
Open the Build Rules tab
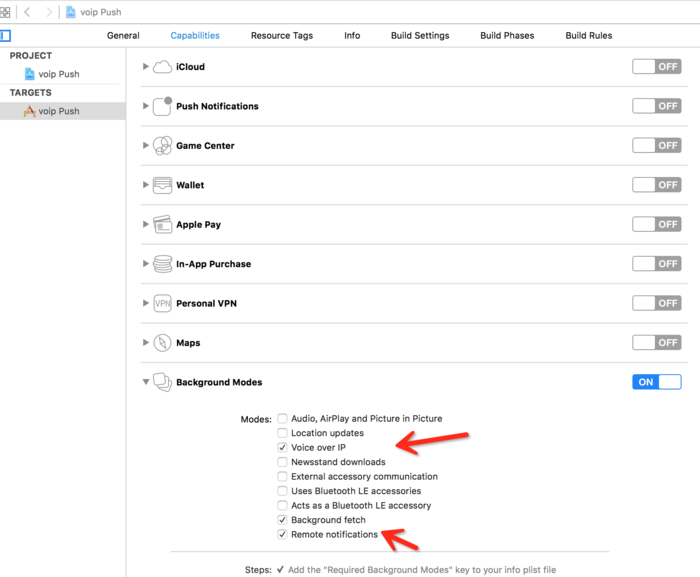(x=589, y=35)
